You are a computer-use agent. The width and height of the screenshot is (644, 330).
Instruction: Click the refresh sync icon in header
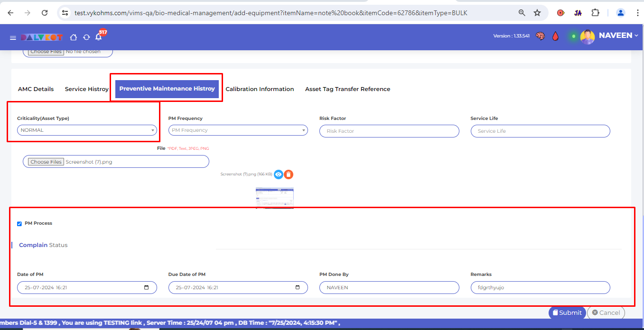[x=86, y=37]
